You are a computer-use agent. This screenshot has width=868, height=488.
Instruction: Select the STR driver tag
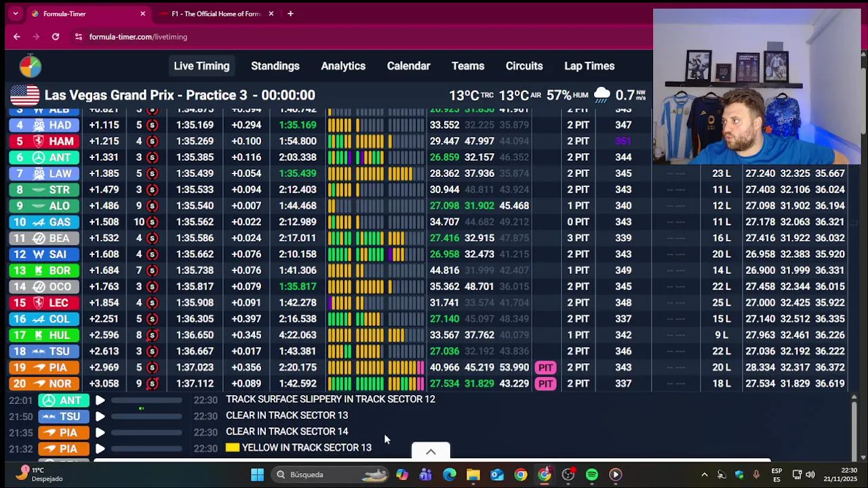coord(43,190)
